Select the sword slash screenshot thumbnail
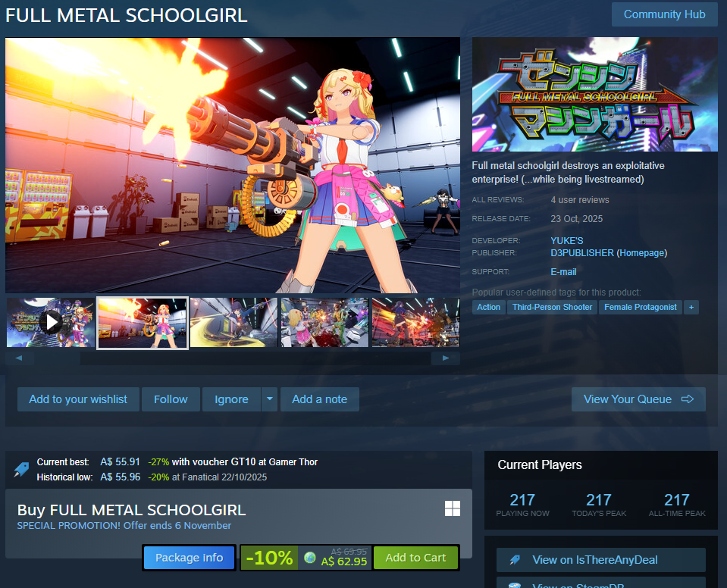The image size is (727, 588). (233, 323)
